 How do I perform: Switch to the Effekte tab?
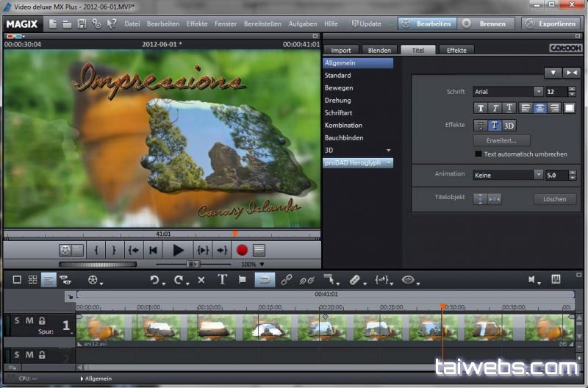tap(456, 50)
